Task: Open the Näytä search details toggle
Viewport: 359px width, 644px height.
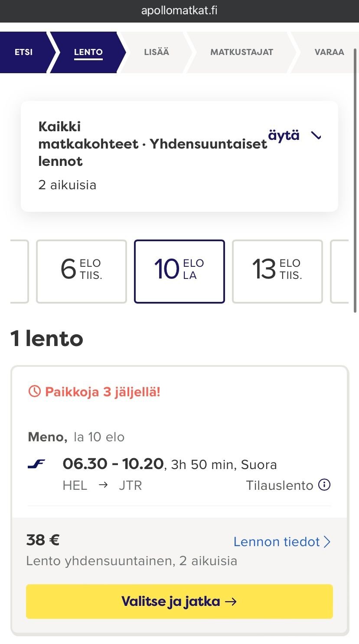Action: pos(284,136)
